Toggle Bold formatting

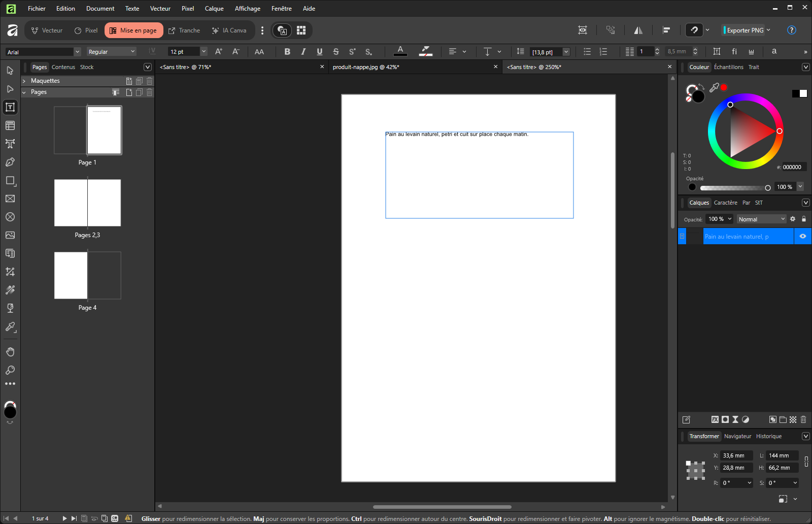(287, 52)
